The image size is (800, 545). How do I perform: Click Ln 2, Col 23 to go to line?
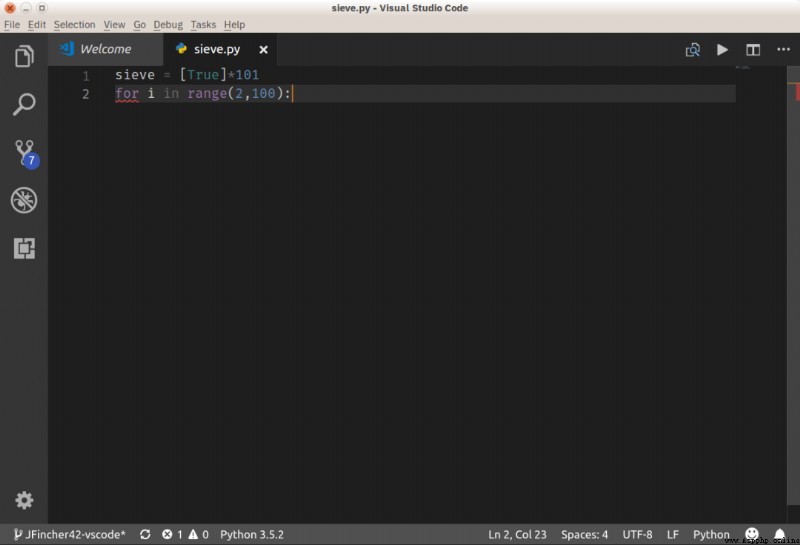coord(517,534)
